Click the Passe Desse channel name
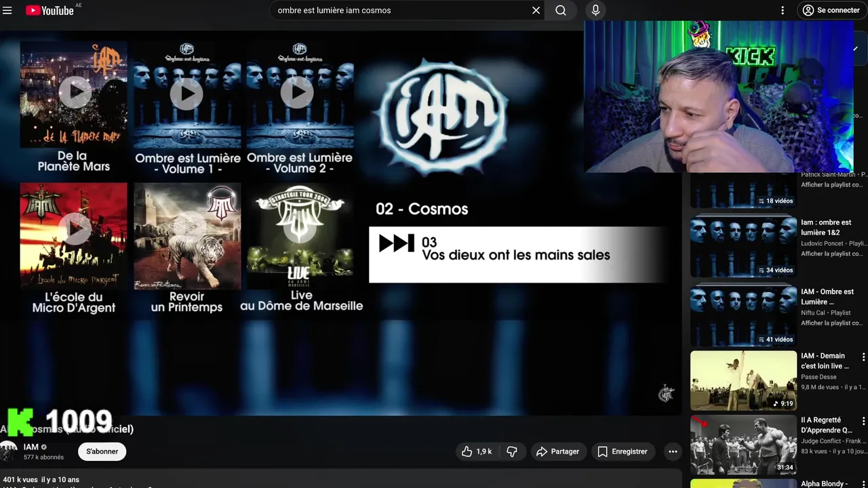This screenshot has height=488, width=868. (818, 377)
